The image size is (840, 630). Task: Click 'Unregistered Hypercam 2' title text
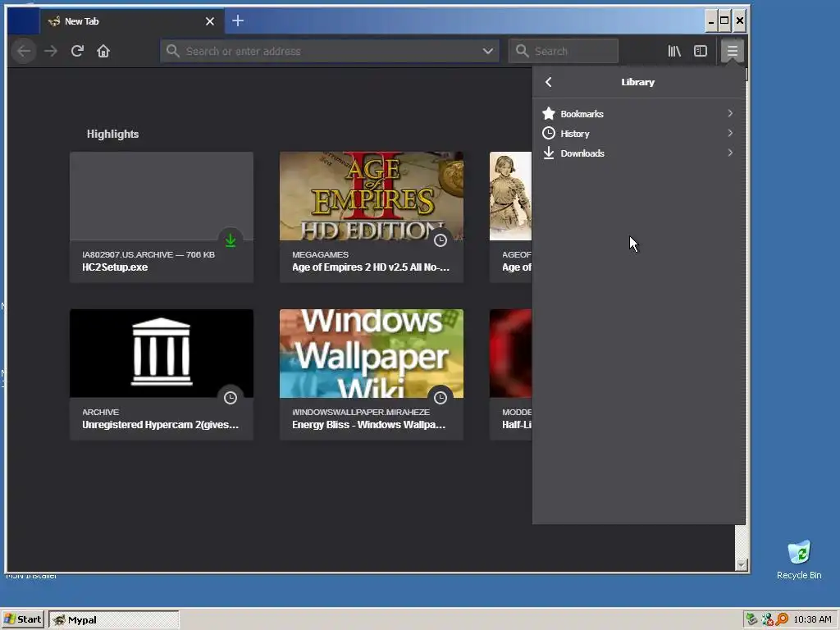pos(160,424)
